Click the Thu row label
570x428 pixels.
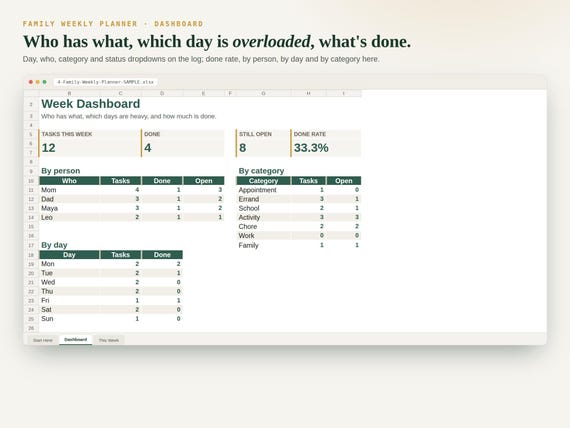click(x=47, y=291)
